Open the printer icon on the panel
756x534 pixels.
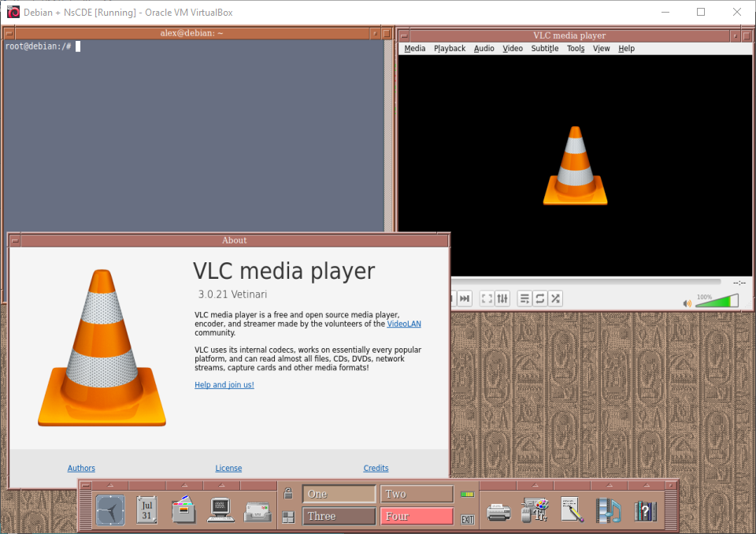click(499, 511)
